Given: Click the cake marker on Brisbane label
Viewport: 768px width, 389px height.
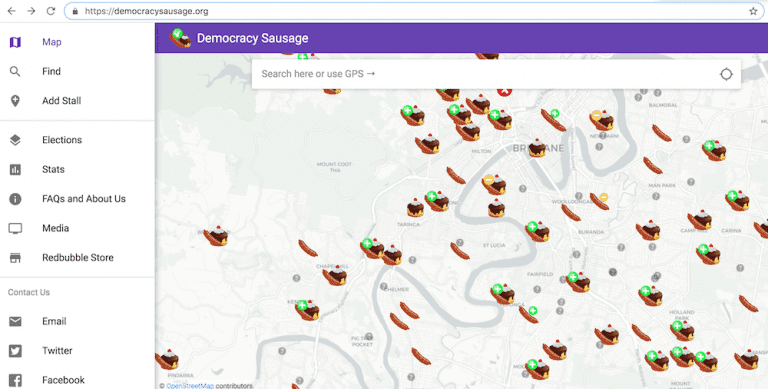Looking at the screenshot, I should (x=537, y=147).
